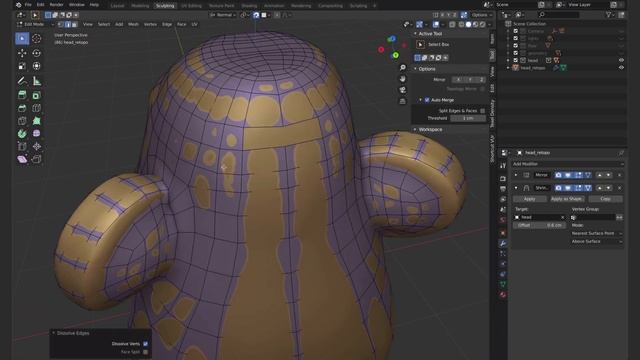Select the Smooth vertices tool

[36, 133]
